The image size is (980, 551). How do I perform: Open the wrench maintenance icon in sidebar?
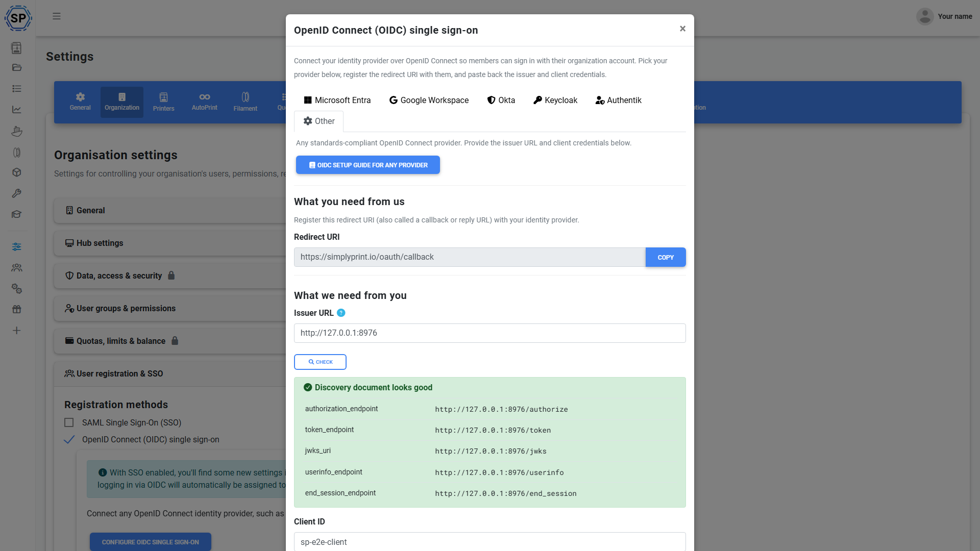[x=17, y=193]
